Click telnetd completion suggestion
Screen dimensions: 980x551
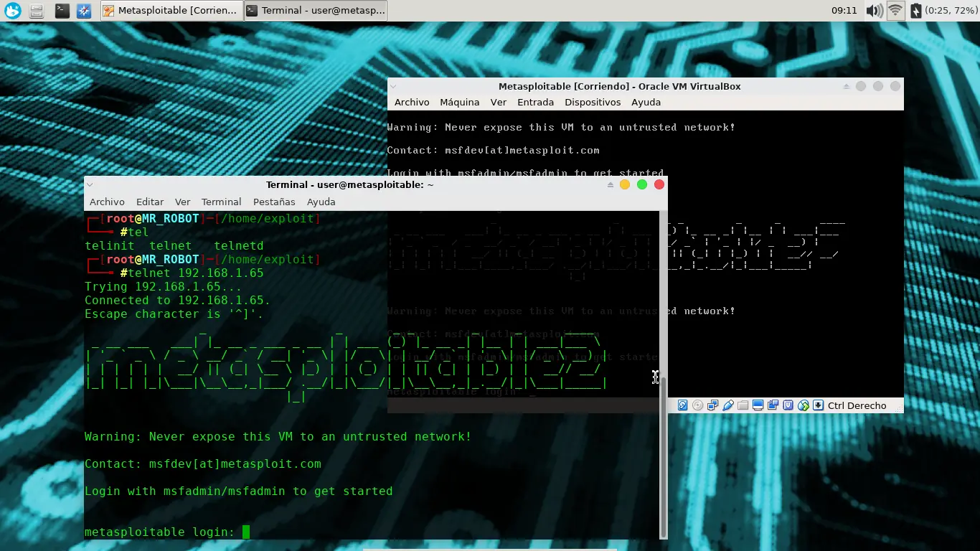pyautogui.click(x=239, y=246)
